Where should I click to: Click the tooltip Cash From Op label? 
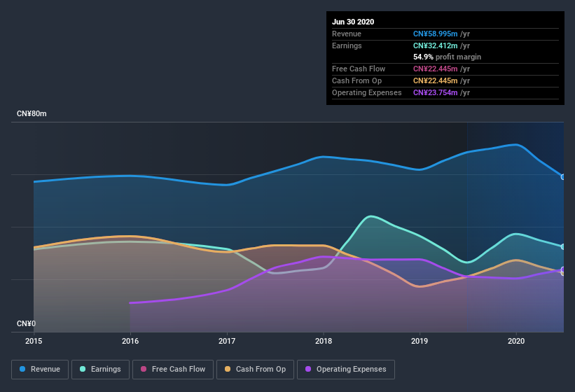tap(356, 80)
